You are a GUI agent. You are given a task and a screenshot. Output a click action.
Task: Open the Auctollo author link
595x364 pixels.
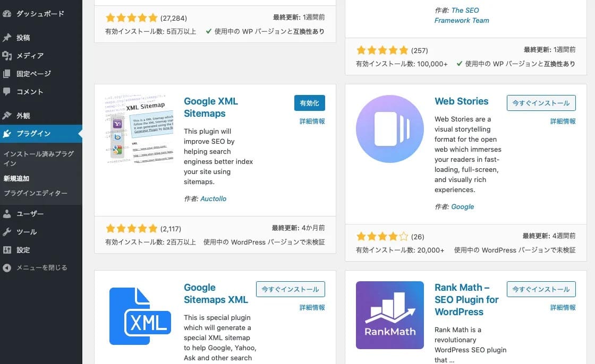213,198
